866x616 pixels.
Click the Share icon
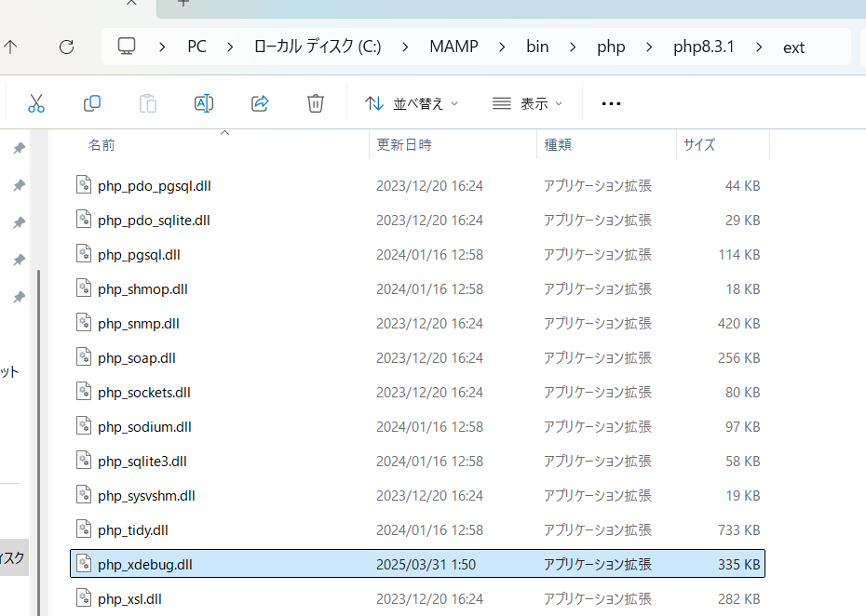click(x=260, y=103)
